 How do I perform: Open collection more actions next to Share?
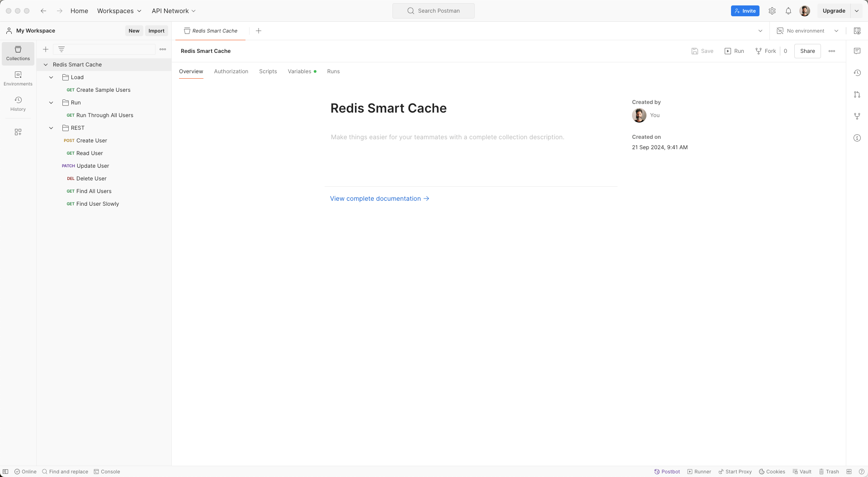point(832,51)
